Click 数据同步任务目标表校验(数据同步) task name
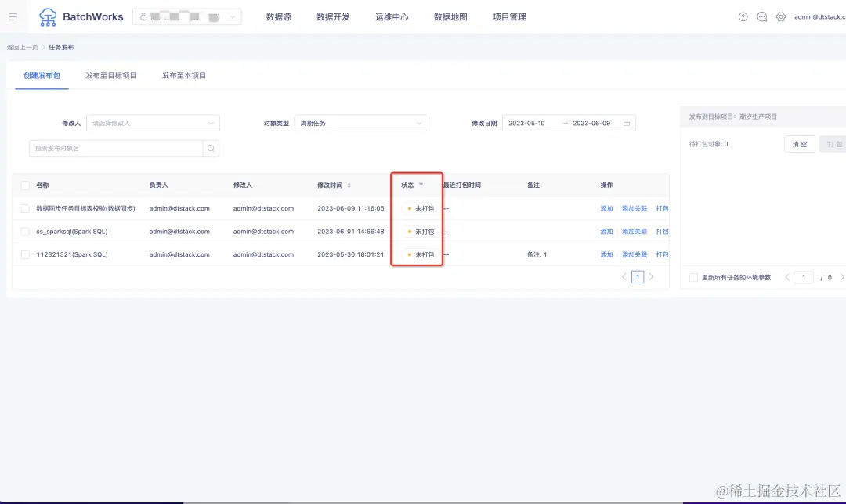The width and height of the screenshot is (846, 504). 86,208
